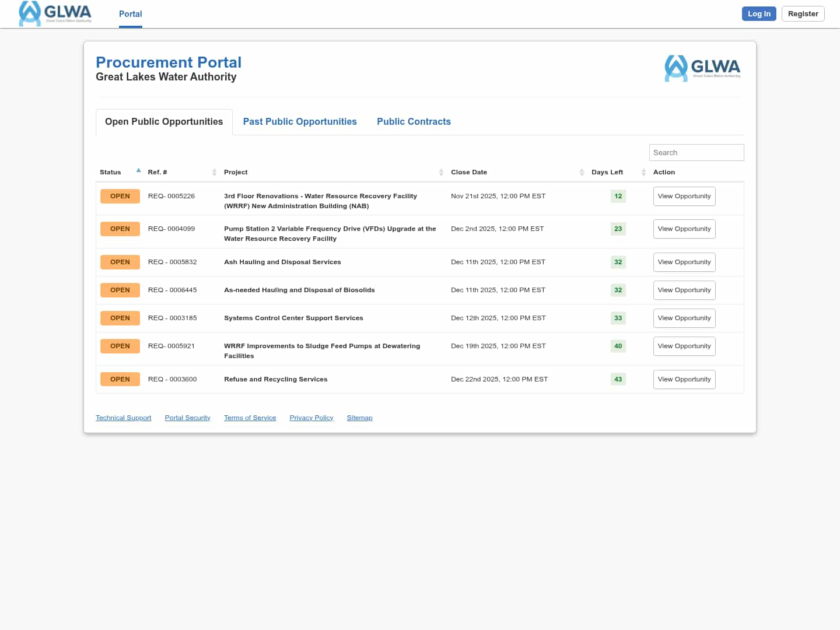The width and height of the screenshot is (840, 630).
Task: View Opportunity for Refuse and Recycling Services
Action: tap(684, 379)
